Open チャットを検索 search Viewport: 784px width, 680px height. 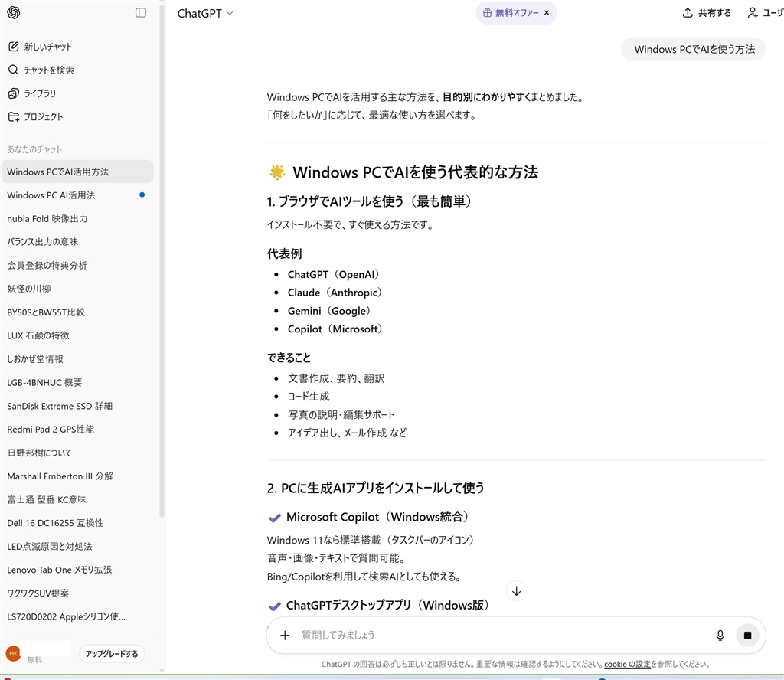pos(41,70)
